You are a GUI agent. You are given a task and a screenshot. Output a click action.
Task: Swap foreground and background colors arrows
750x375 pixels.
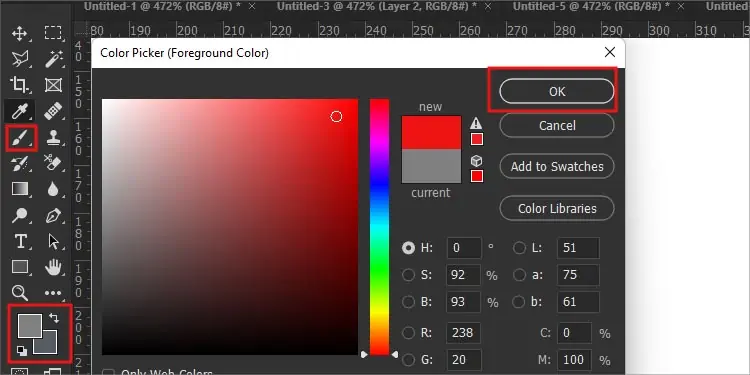click(54, 318)
